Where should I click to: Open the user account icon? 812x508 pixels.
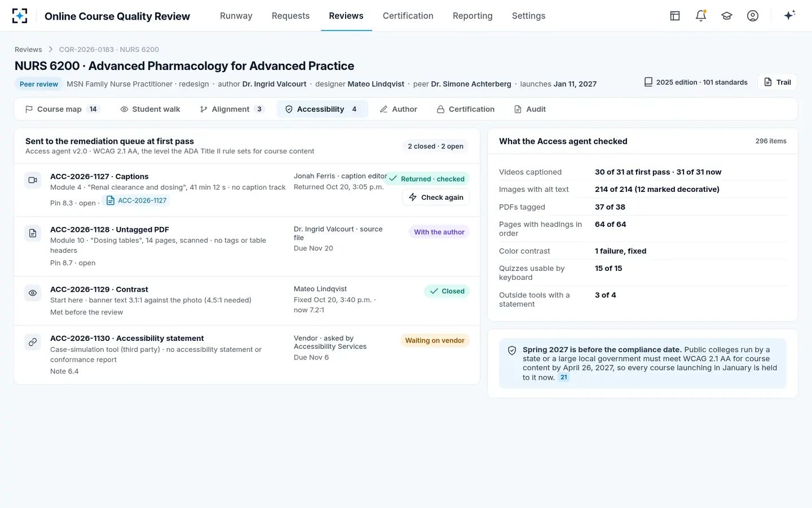pos(753,16)
